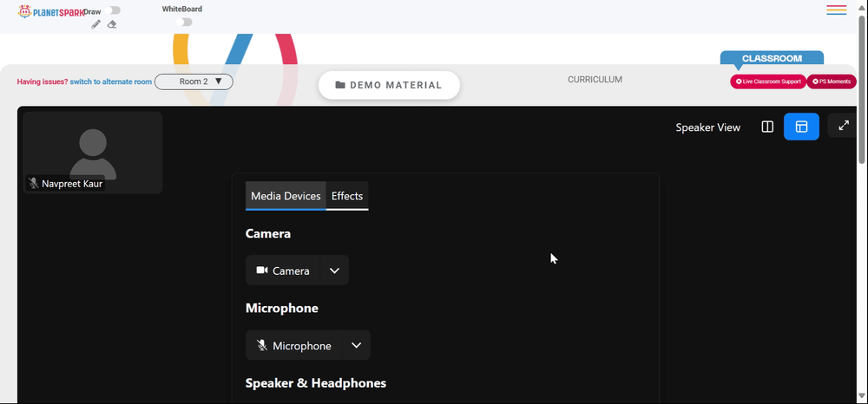
Task: Open the hamburger menu at top right
Action: (x=837, y=10)
